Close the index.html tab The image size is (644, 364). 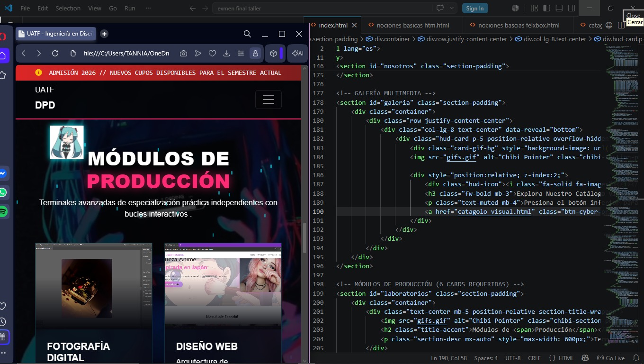pos(354,25)
